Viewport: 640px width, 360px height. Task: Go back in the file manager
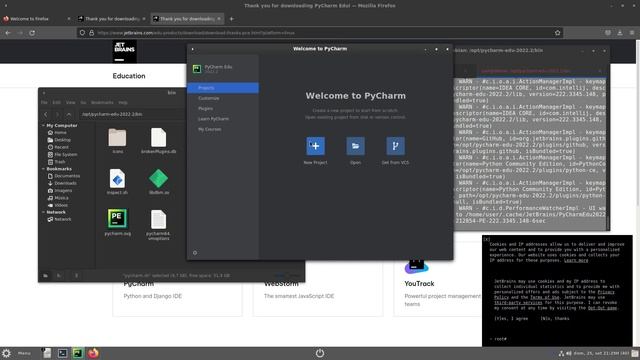coord(46,114)
